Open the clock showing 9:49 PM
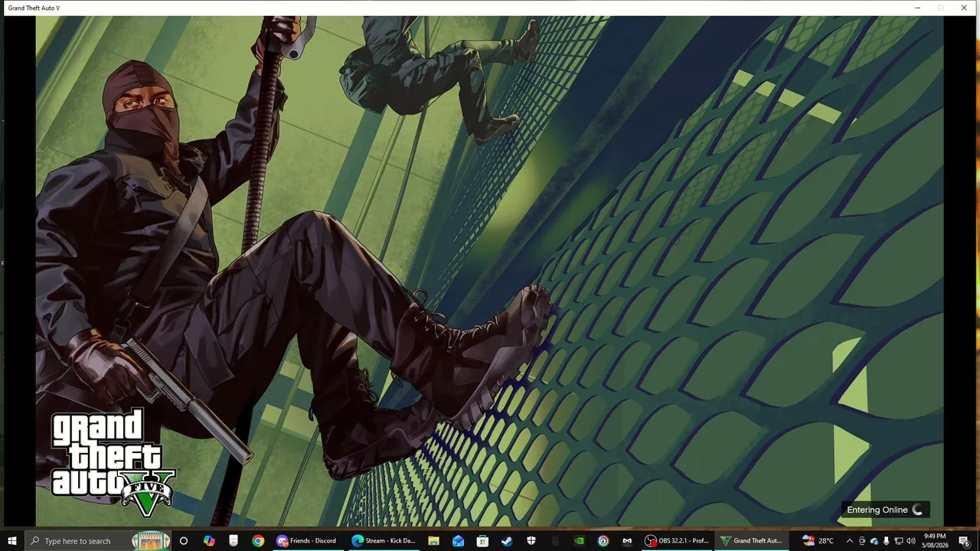Screen dimensions: 980x551 [x=935, y=540]
